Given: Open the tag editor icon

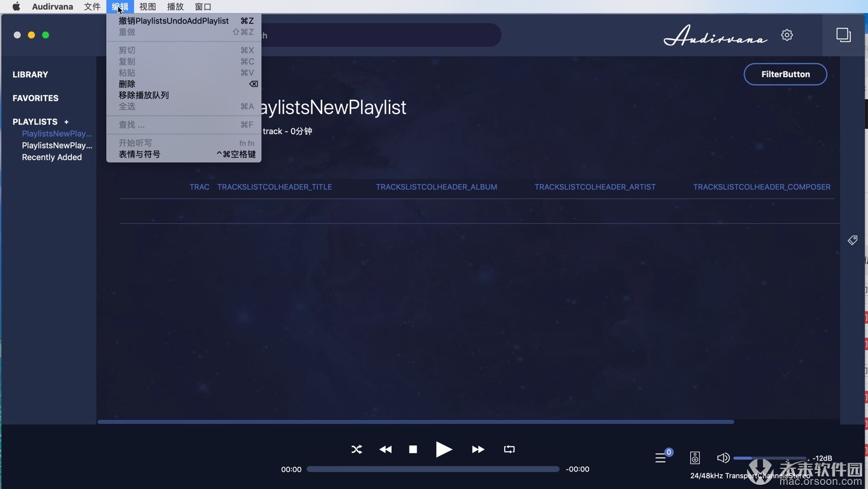Looking at the screenshot, I should click(853, 240).
